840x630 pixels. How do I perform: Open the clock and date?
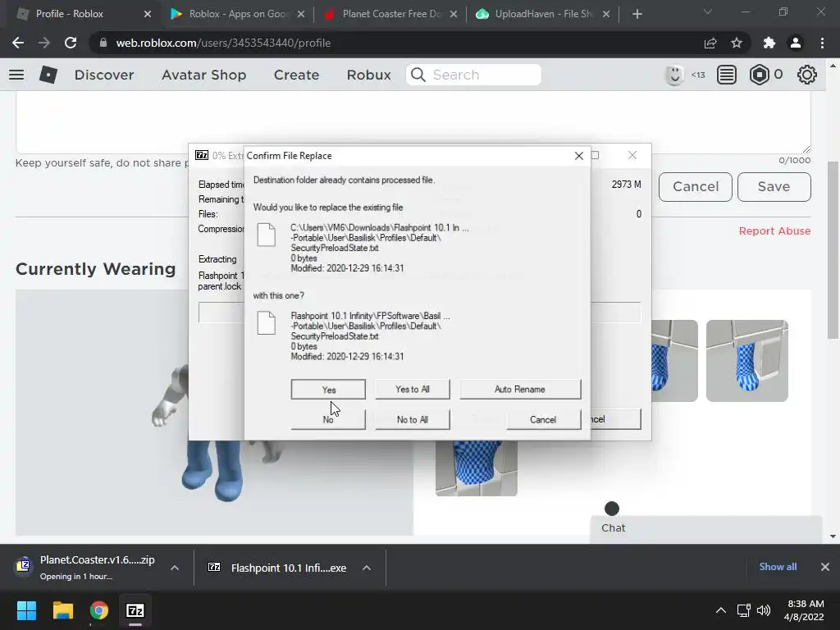coord(804,610)
